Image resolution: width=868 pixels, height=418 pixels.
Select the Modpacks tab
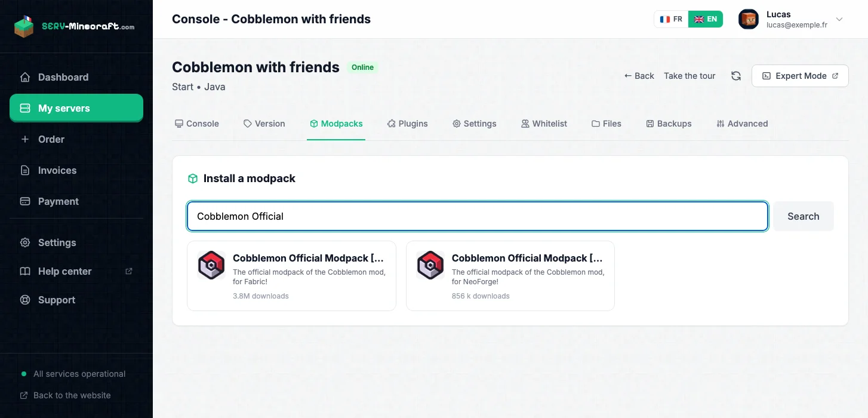(x=336, y=124)
